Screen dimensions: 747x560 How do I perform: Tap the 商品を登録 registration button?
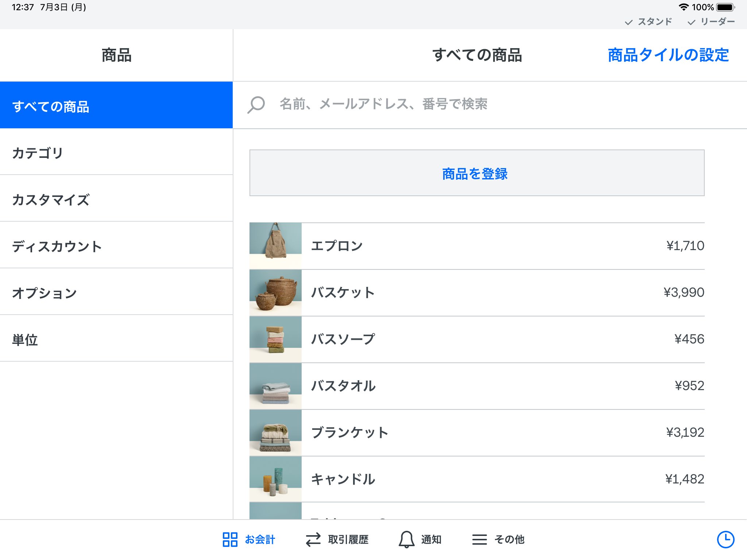(474, 174)
